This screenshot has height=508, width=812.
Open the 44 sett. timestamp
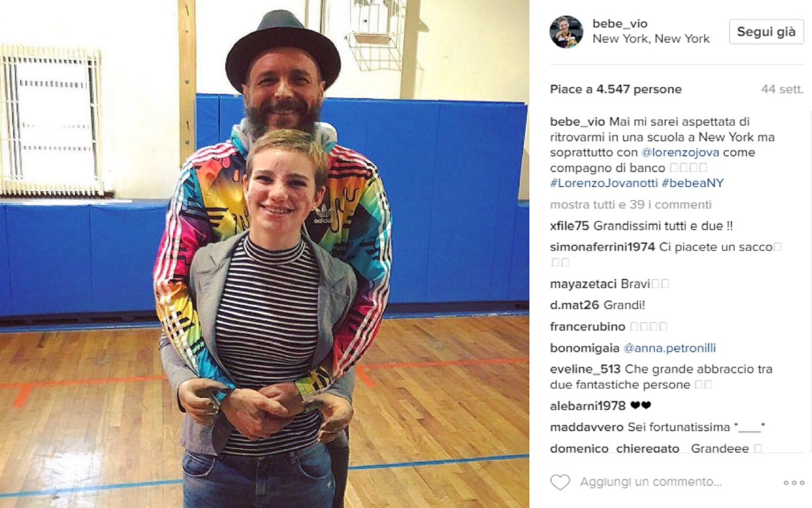782,89
